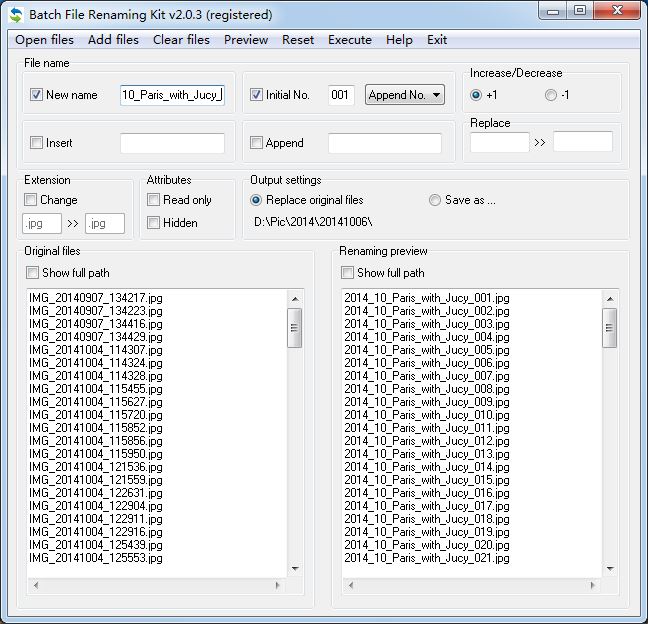The height and width of the screenshot is (624, 648).
Task: Click the original files scrollbar up arrow
Action: [295, 298]
